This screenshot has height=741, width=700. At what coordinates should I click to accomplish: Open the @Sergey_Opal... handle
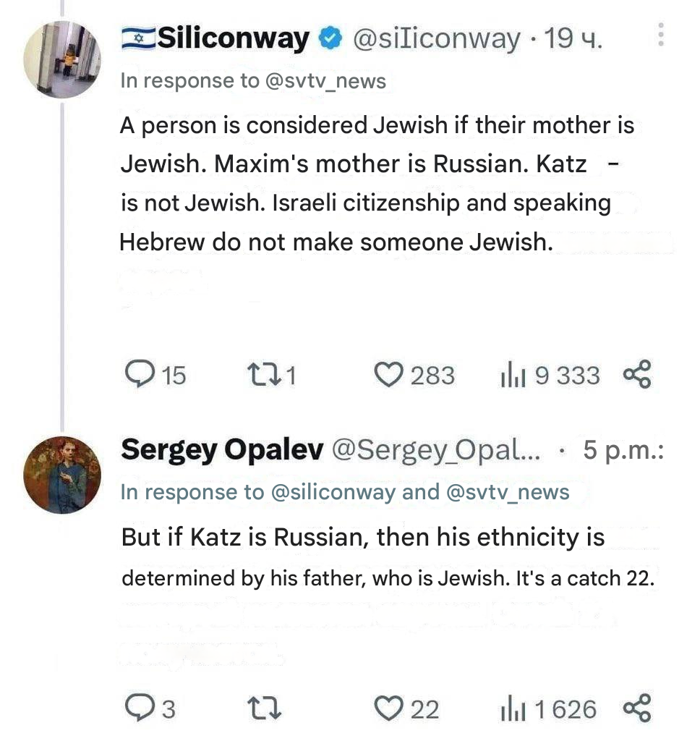click(x=436, y=451)
